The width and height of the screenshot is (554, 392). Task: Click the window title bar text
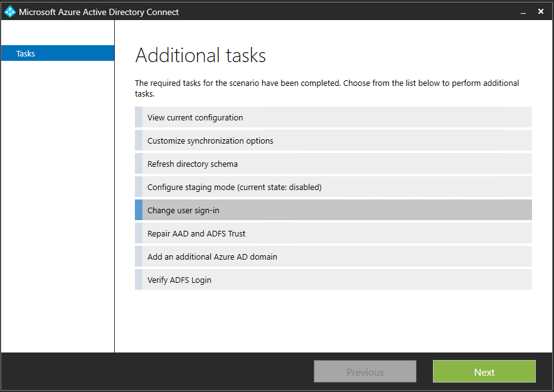(x=99, y=12)
